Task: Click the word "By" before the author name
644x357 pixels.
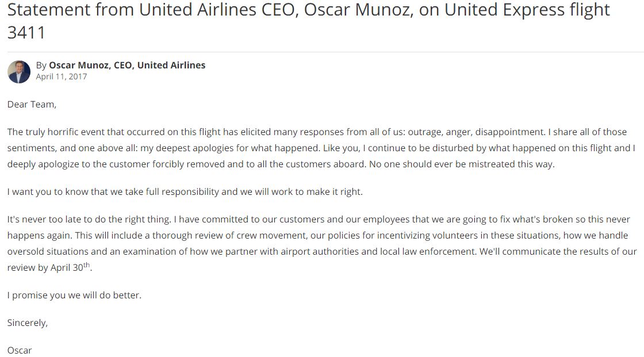Action: [x=41, y=66]
